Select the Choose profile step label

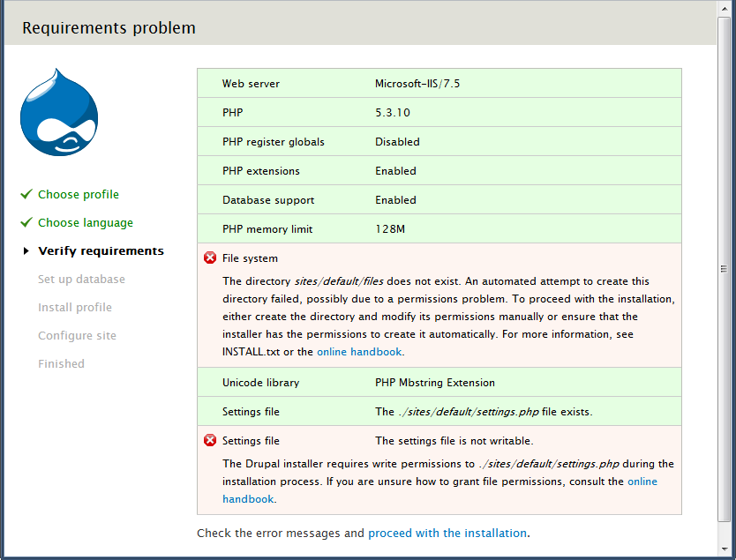pyautogui.click(x=79, y=194)
